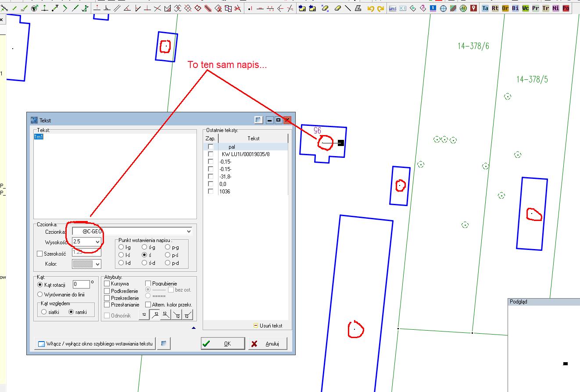Enable the Kursywa checkbox
Screen dimensions: 580x392
pos(107,284)
